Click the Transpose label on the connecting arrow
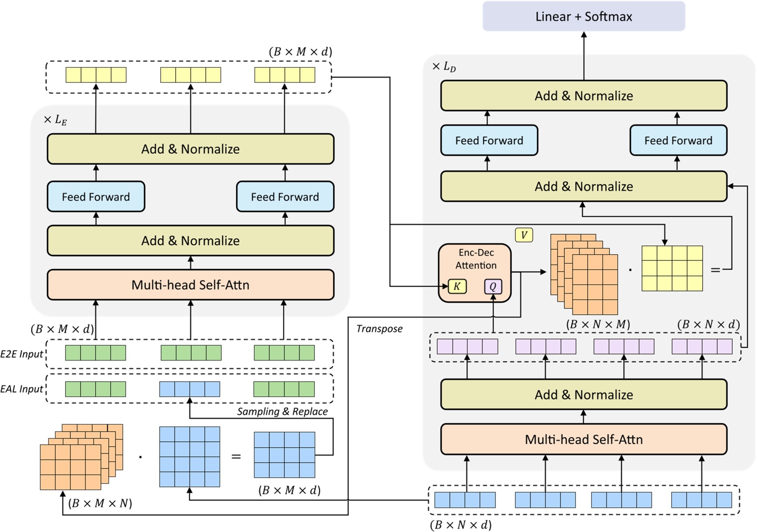The image size is (757, 532). tap(379, 328)
